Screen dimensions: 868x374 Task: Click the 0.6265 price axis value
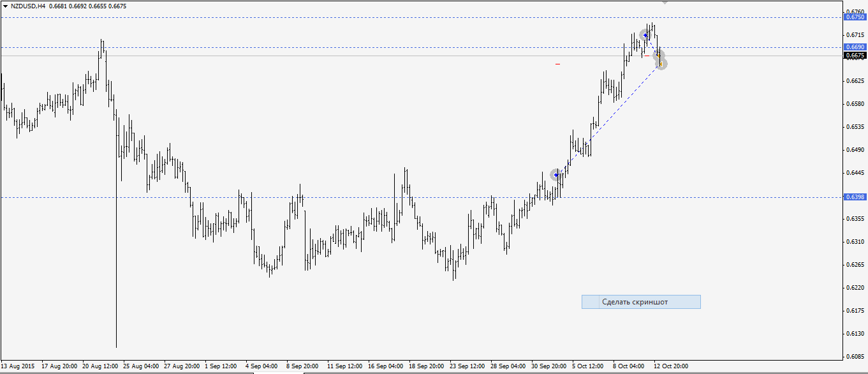click(x=857, y=265)
